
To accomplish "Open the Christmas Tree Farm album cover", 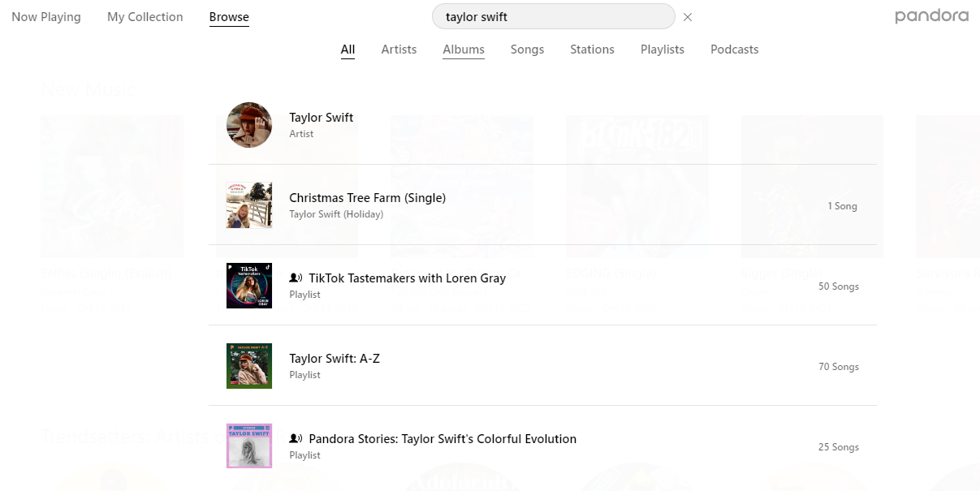I will tap(249, 205).
